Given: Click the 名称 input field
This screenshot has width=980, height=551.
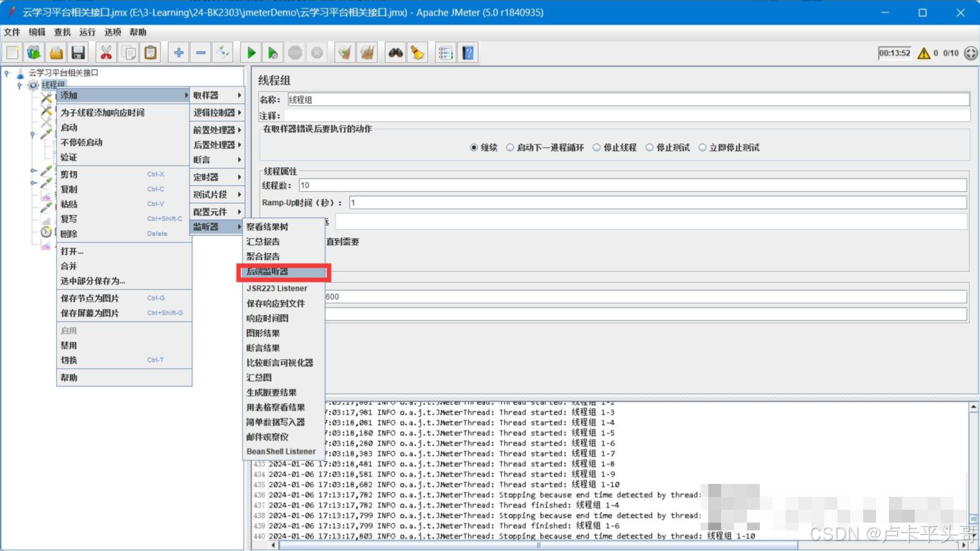Looking at the screenshot, I should coord(628,100).
